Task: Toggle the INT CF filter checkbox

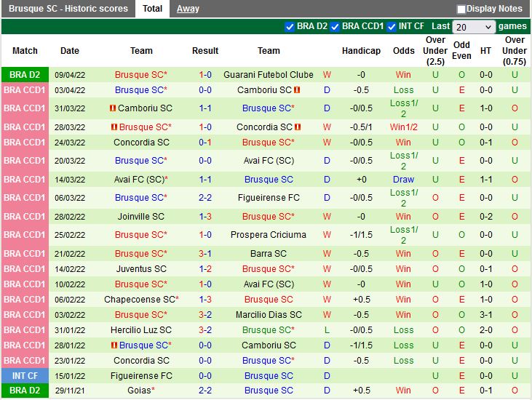Action: pyautogui.click(x=392, y=27)
